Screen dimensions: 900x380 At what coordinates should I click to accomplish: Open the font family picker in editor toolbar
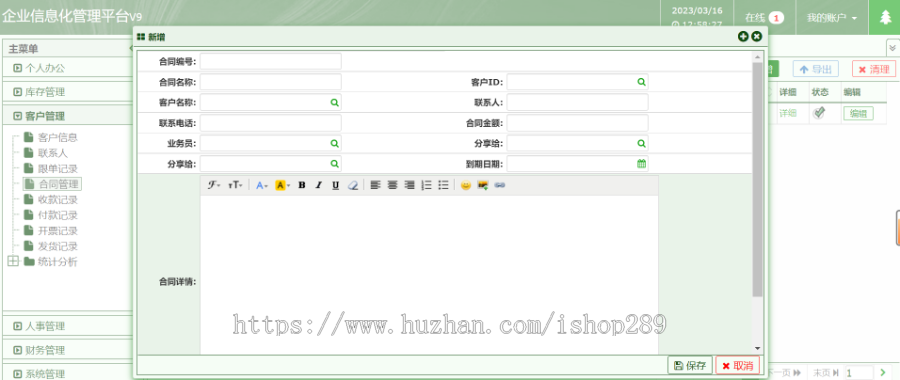(x=214, y=185)
